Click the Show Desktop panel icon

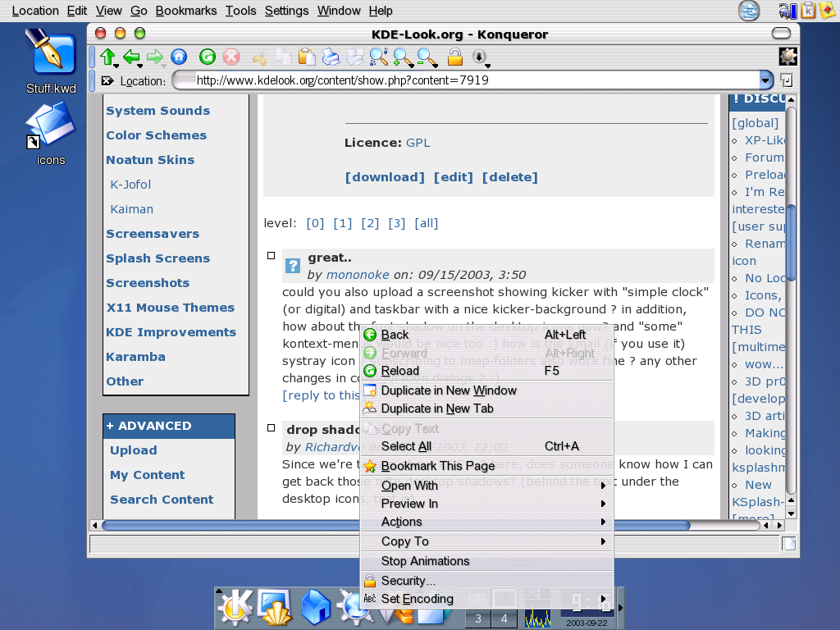(275, 607)
